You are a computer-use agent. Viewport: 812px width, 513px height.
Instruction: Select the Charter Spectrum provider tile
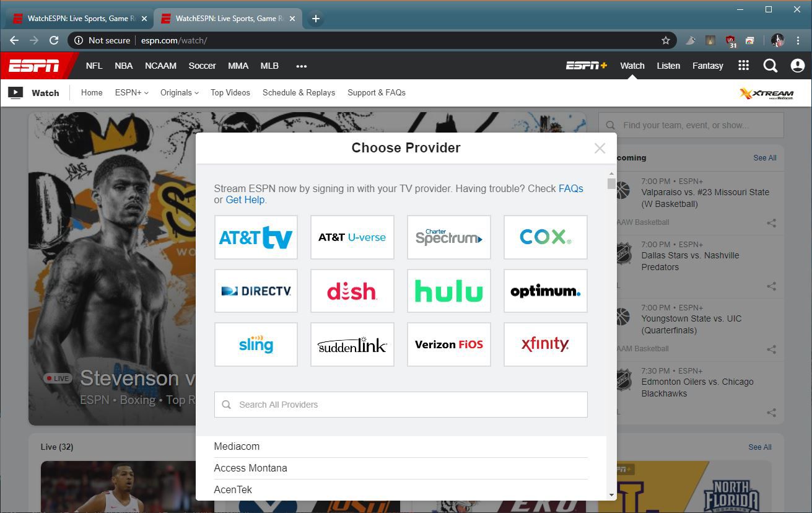click(449, 237)
